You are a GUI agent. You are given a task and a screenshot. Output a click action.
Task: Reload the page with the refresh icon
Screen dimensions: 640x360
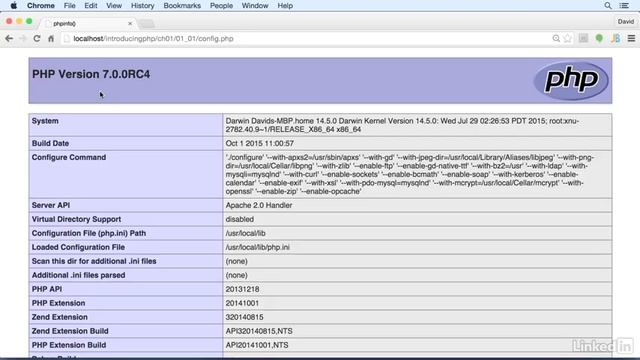click(x=37, y=38)
